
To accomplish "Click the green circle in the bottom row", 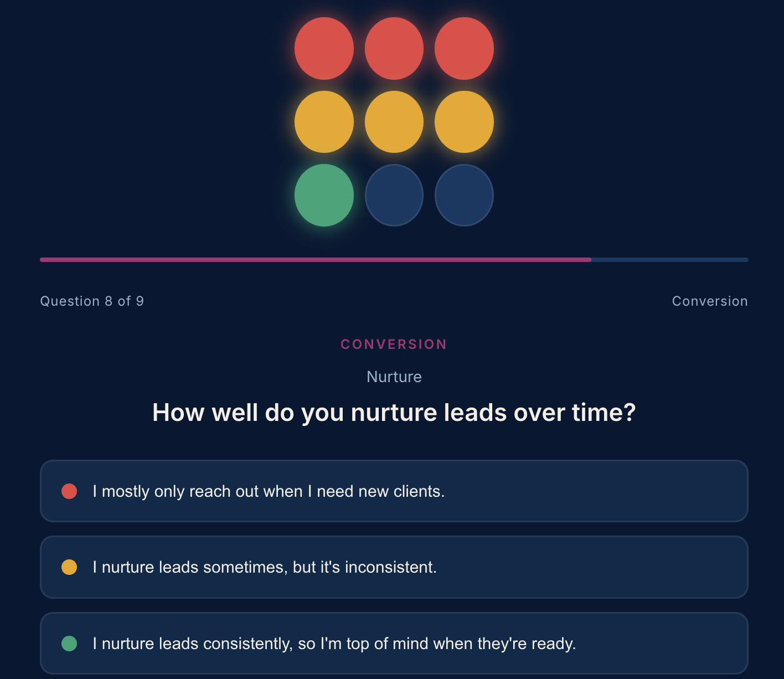I will pyautogui.click(x=324, y=195).
